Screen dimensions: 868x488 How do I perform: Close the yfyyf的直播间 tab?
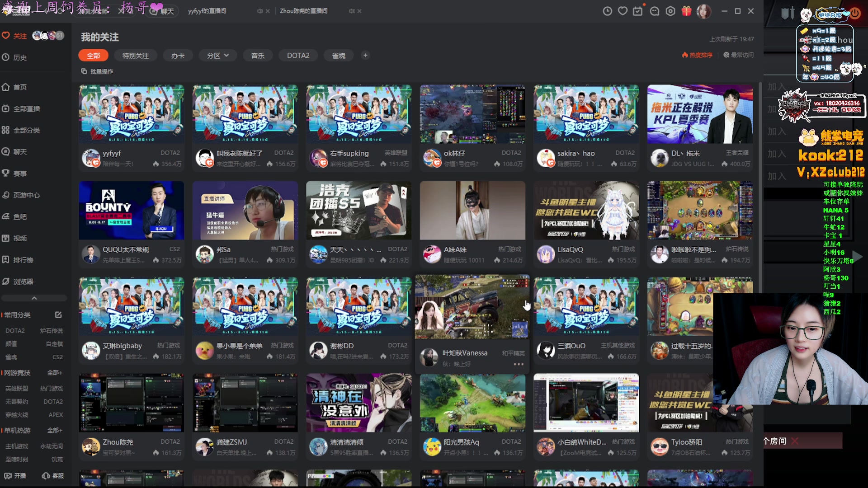click(x=268, y=11)
